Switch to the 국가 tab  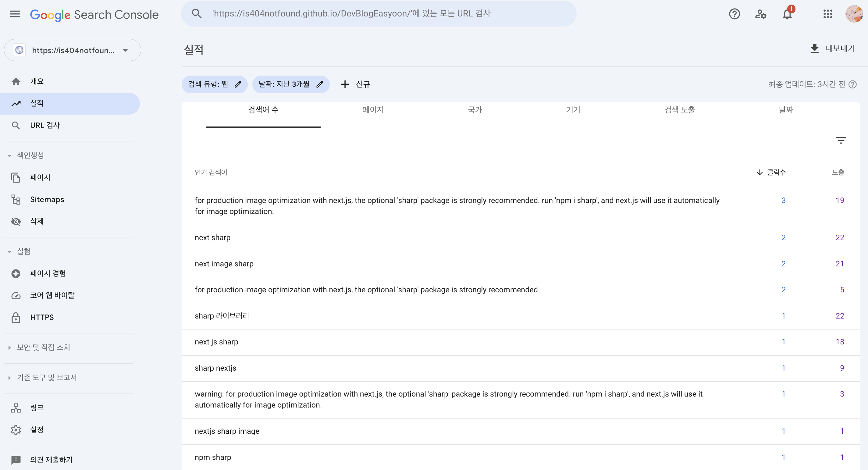pos(475,110)
